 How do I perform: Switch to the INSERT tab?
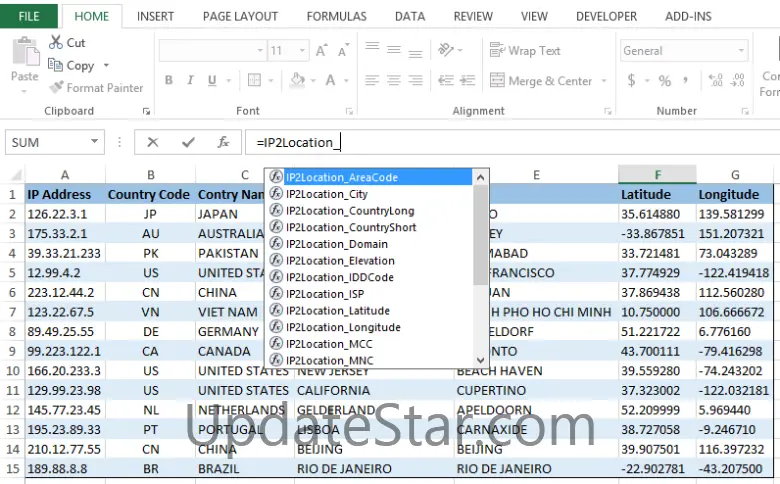click(x=155, y=16)
